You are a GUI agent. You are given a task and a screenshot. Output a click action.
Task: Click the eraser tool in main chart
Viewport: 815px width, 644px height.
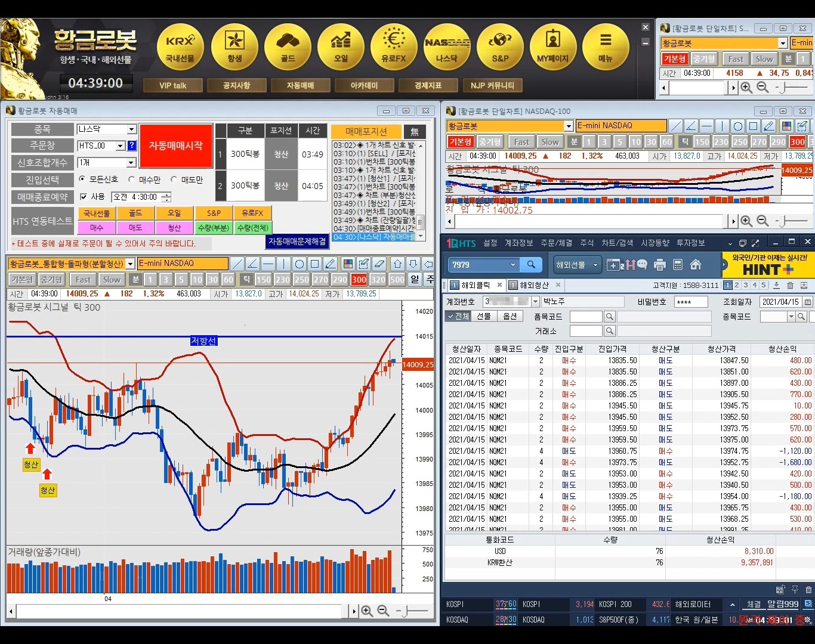[379, 264]
